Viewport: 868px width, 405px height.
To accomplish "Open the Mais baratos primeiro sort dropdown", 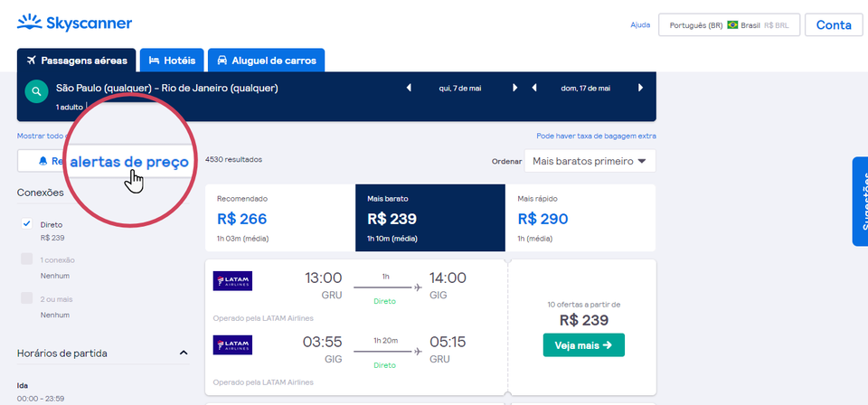I will tap(590, 161).
